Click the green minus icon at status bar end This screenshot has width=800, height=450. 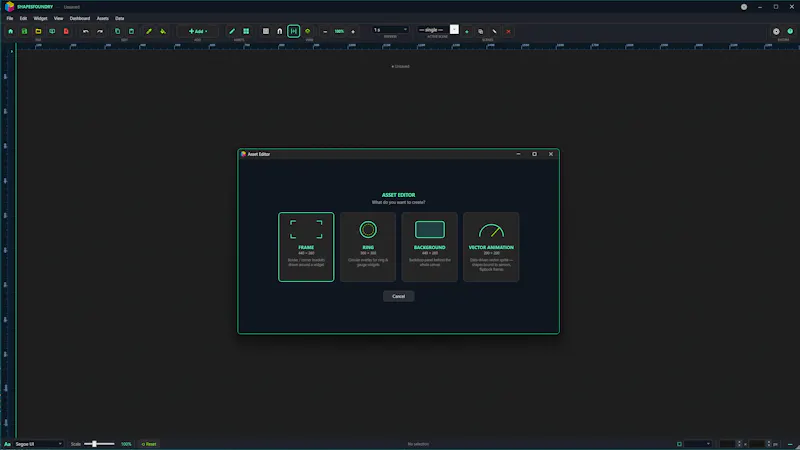(x=790, y=444)
